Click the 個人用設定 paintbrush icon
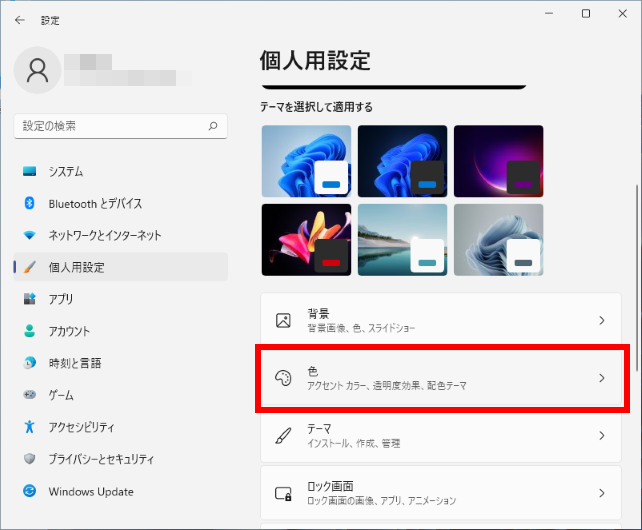 coord(29,267)
